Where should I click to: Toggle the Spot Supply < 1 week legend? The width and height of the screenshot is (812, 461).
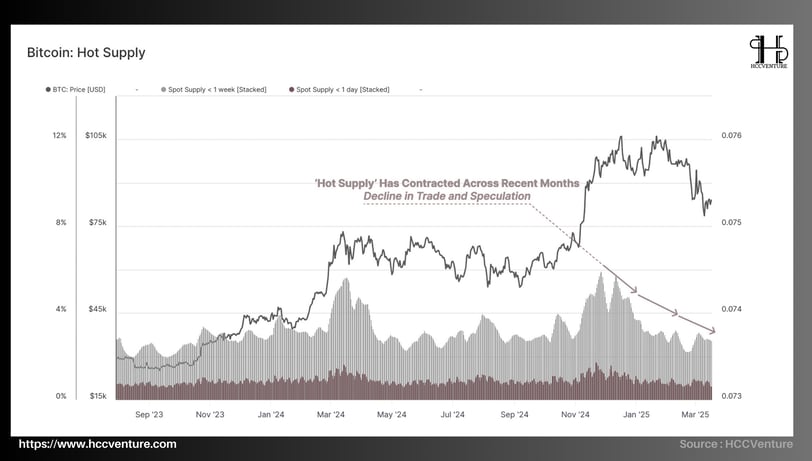214,90
